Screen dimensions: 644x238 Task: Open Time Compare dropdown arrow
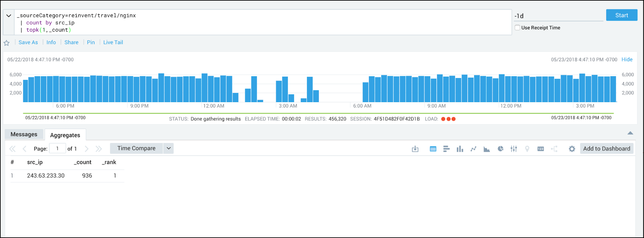[168, 148]
